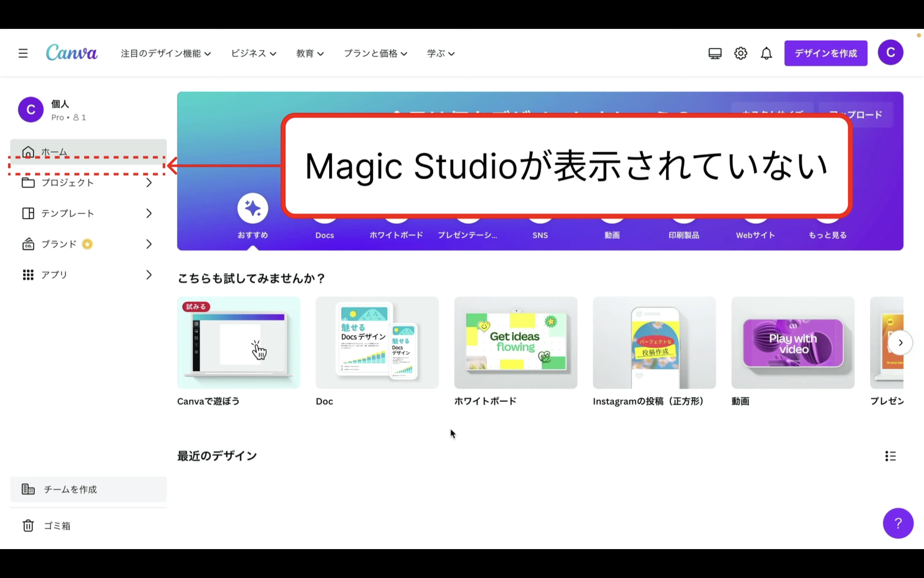
Task: Expand the 教育 dropdown
Action: (310, 54)
